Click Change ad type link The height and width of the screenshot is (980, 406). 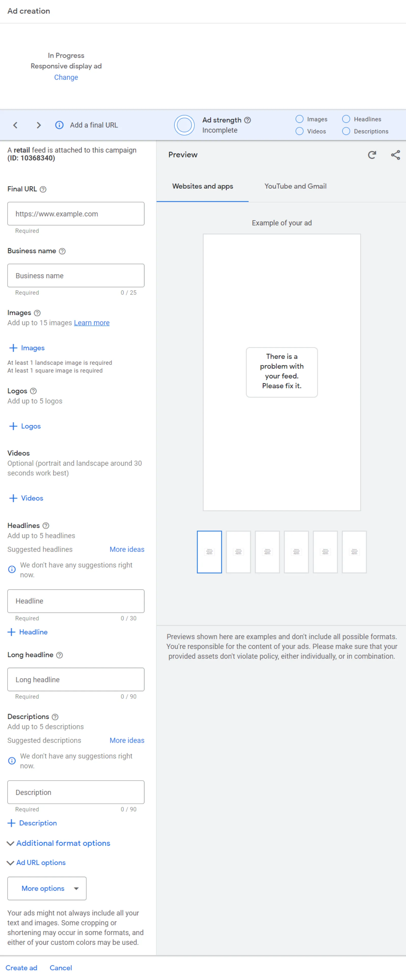[66, 77]
